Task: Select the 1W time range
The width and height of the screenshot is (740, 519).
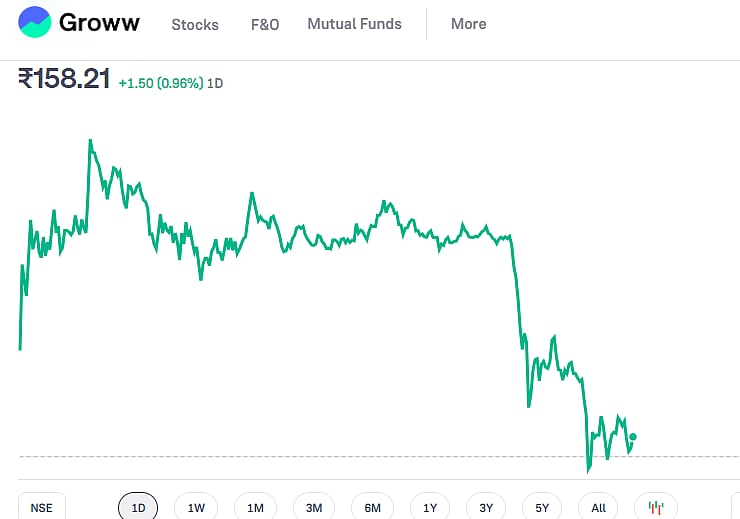Action: (x=196, y=507)
